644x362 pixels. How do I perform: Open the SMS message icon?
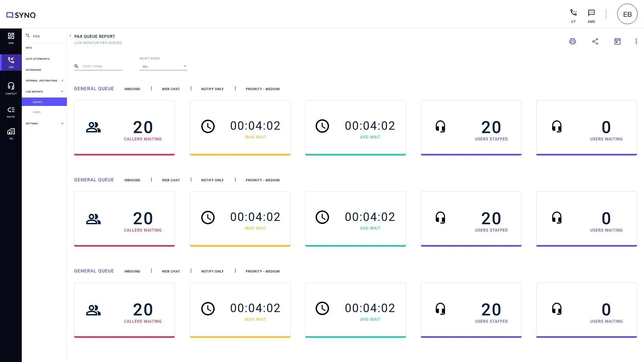click(591, 13)
